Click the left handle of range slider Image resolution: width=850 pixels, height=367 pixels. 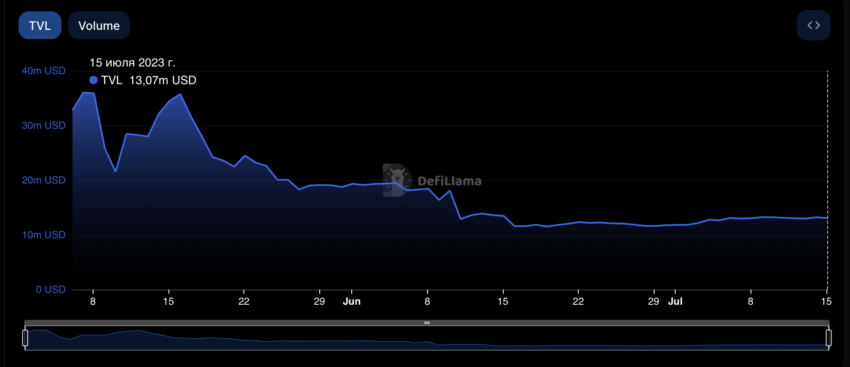(x=25, y=338)
